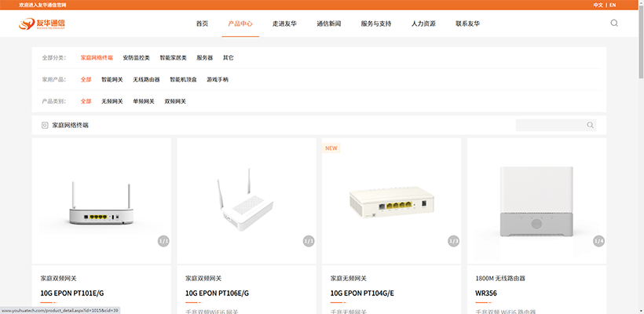The width and height of the screenshot is (644, 314).
Task: Go to the 首页 menu item
Action: tap(202, 24)
